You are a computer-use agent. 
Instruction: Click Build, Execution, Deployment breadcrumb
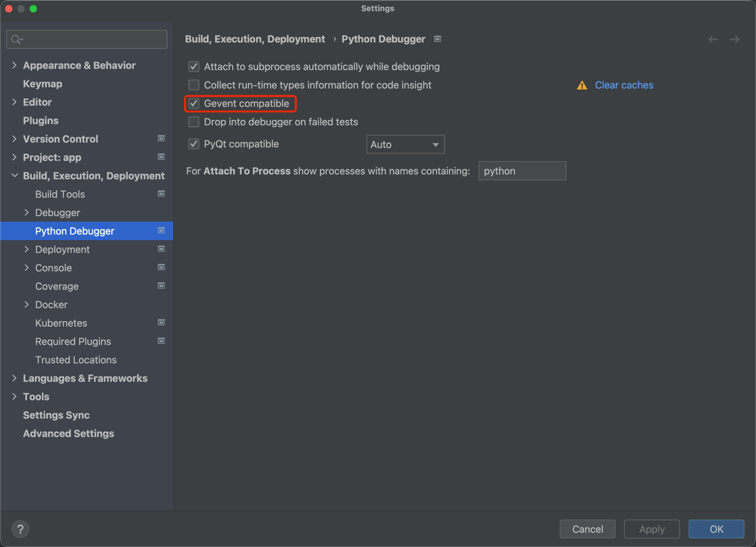(x=255, y=39)
